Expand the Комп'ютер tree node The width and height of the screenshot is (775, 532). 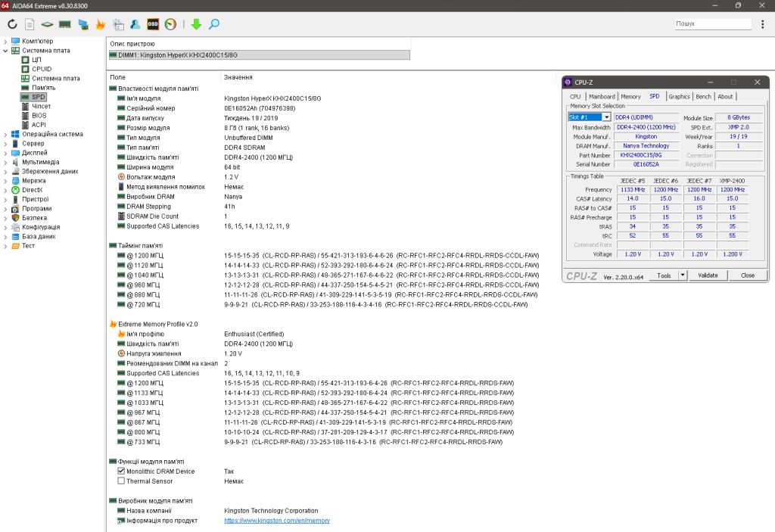[x=5, y=42]
